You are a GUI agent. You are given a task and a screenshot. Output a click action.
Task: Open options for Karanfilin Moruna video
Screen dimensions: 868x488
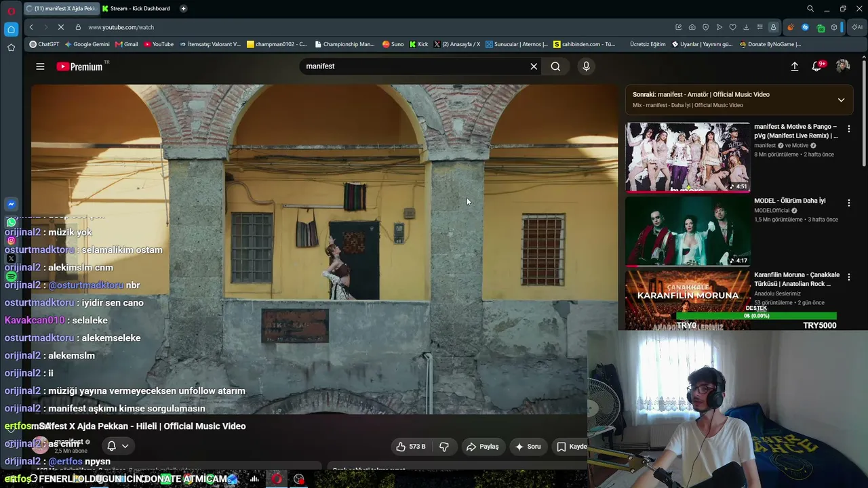pos(848,277)
